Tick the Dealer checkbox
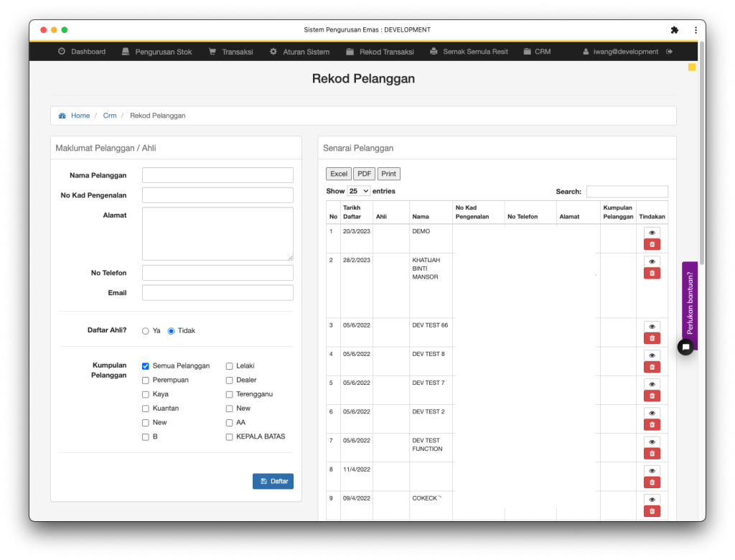 pos(230,381)
